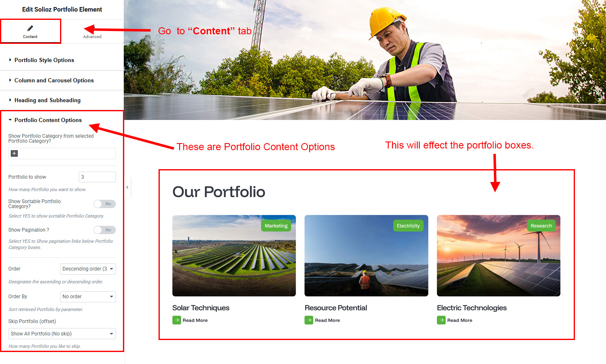Open the Resource Potential portfolio image

[366, 256]
